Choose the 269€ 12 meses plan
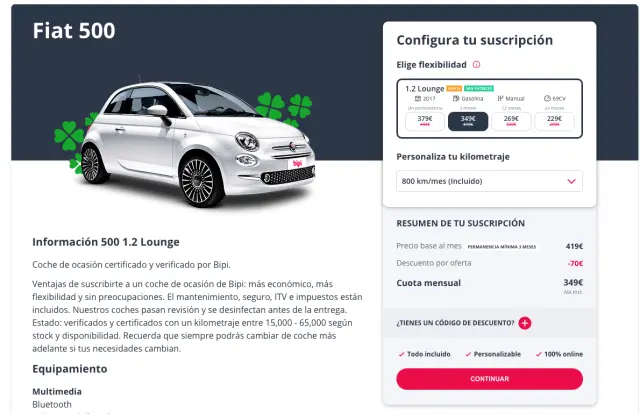The height and width of the screenshot is (414, 640). coord(511,121)
